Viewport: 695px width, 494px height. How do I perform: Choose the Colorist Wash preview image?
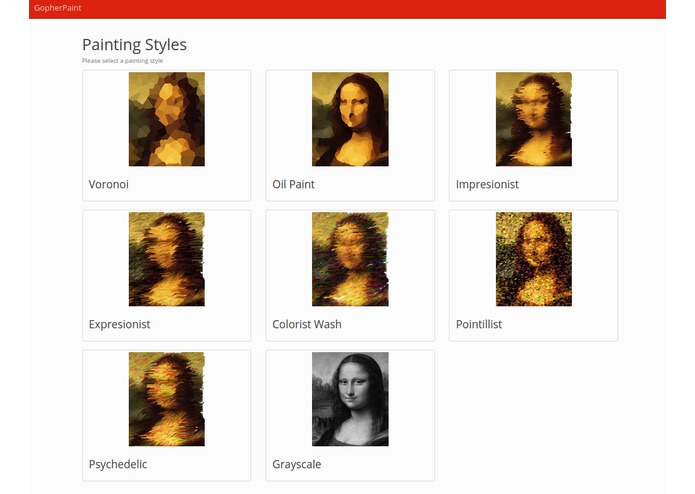[350, 259]
